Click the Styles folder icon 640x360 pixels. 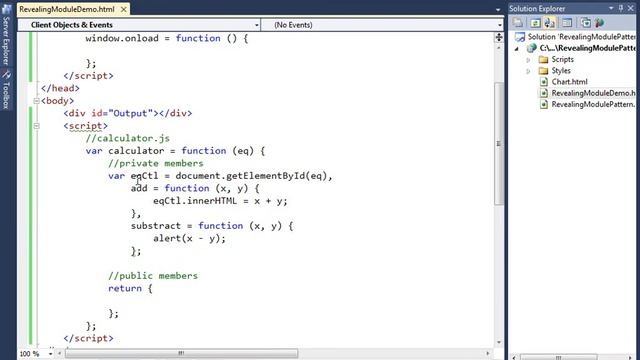(543, 71)
